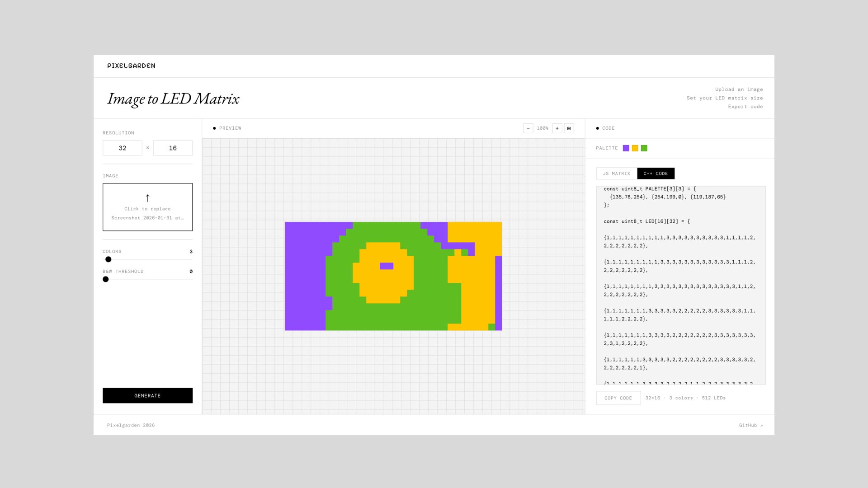Switch to the JS Matrix tab

[x=617, y=174]
